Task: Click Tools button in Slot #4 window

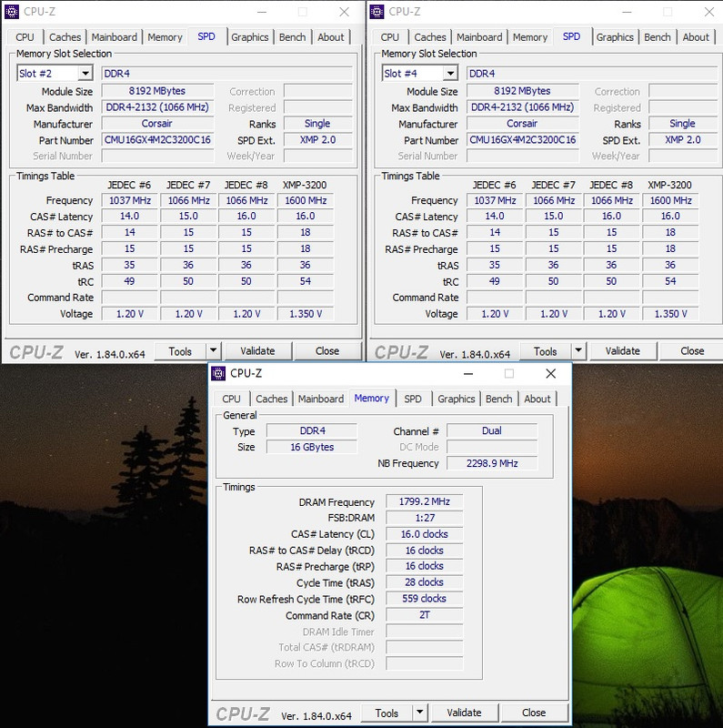Action: 546,351
